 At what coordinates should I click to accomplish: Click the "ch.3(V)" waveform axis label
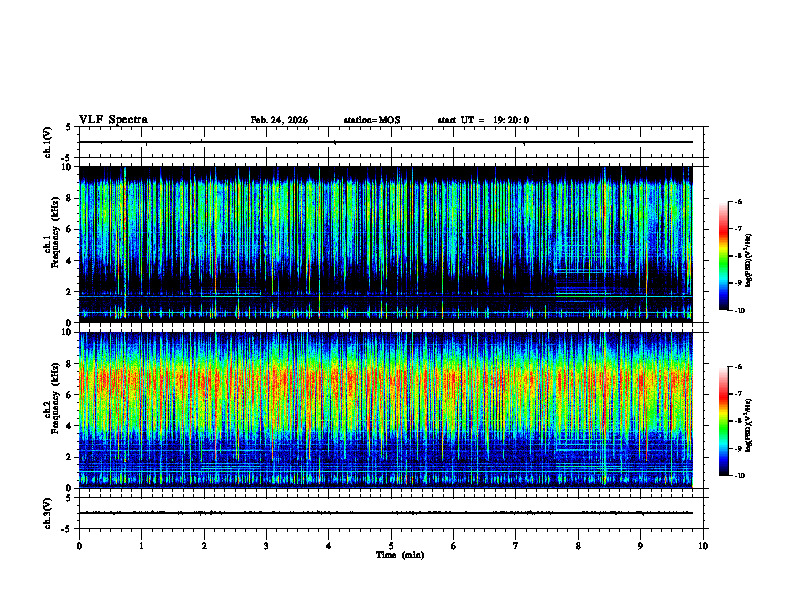[48, 514]
